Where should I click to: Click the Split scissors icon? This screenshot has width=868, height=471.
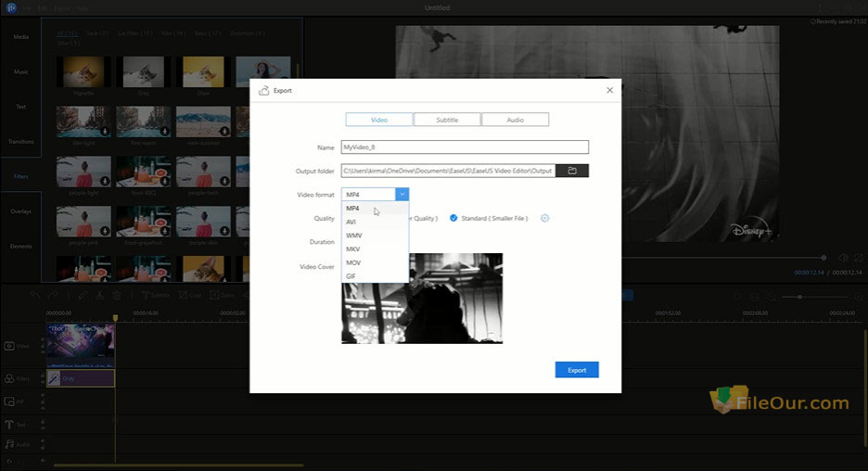point(99,296)
